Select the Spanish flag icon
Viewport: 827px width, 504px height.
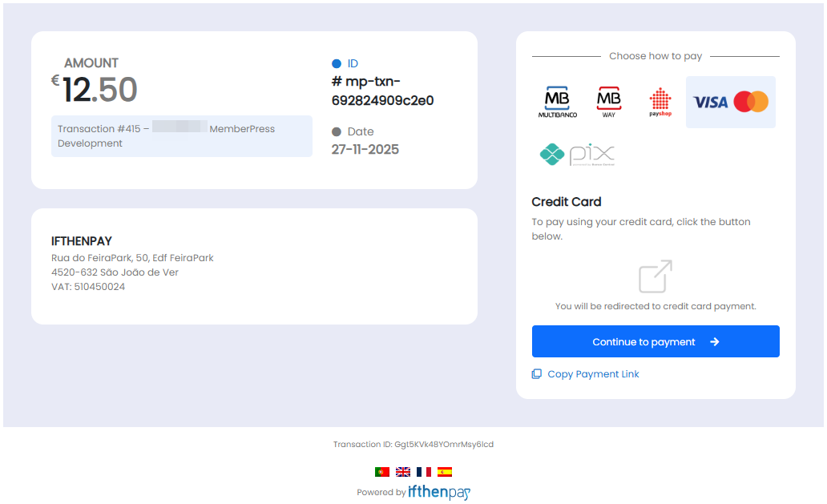pyautogui.click(x=446, y=472)
